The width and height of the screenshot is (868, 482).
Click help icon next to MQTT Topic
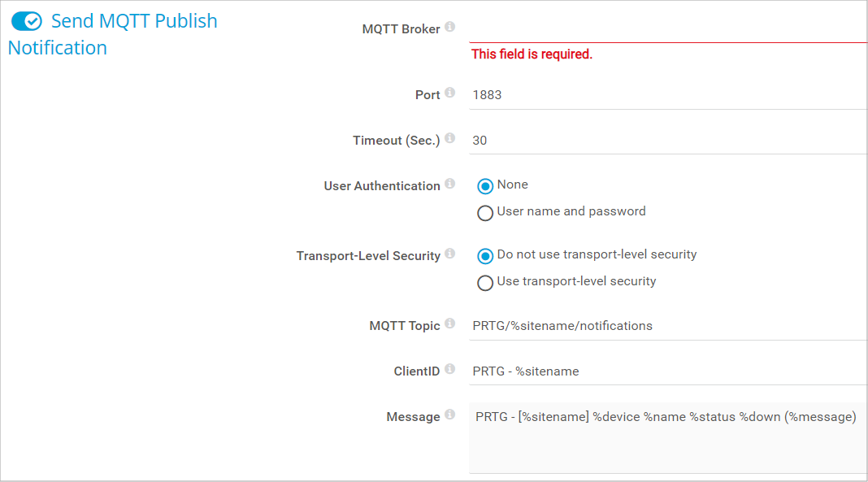pos(450,324)
